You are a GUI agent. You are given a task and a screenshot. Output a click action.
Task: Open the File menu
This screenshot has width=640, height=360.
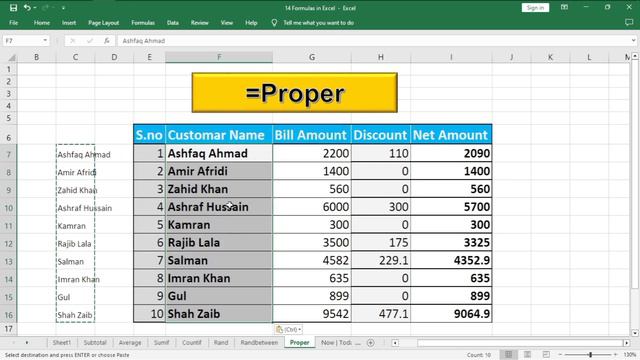pos(13,23)
